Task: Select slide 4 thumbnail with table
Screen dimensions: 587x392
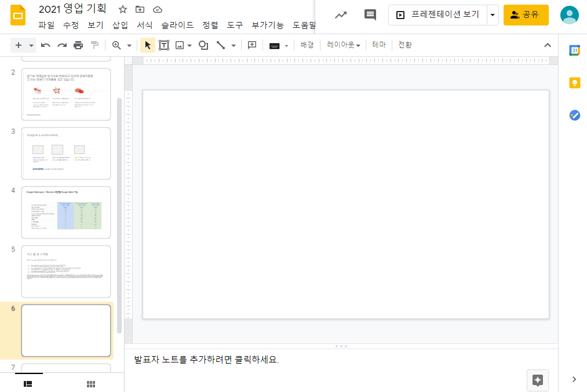Action: (x=66, y=213)
